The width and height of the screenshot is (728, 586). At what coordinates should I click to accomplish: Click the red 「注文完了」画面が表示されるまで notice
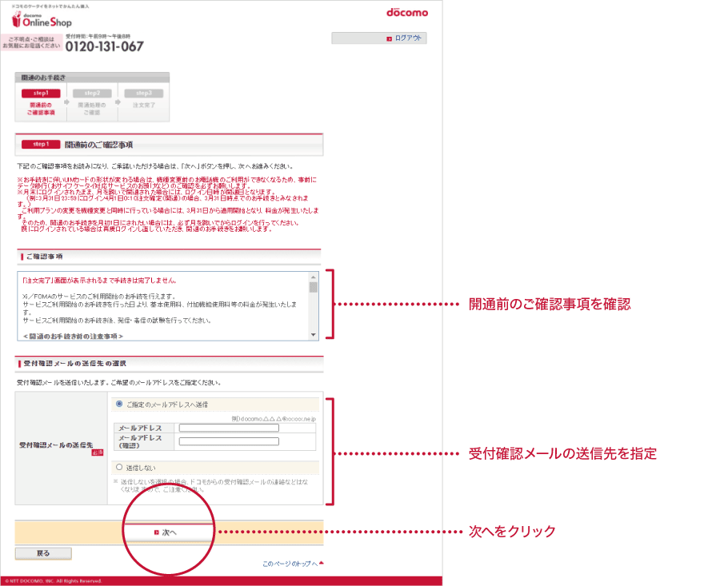coord(99,281)
